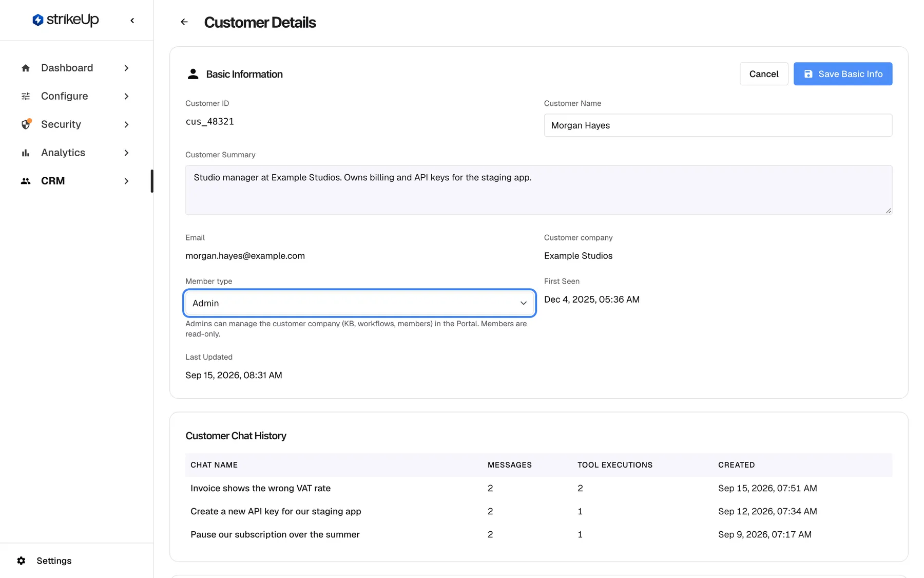
Task: Click the TOOL EXECUTIONS column header
Action: [x=615, y=465]
